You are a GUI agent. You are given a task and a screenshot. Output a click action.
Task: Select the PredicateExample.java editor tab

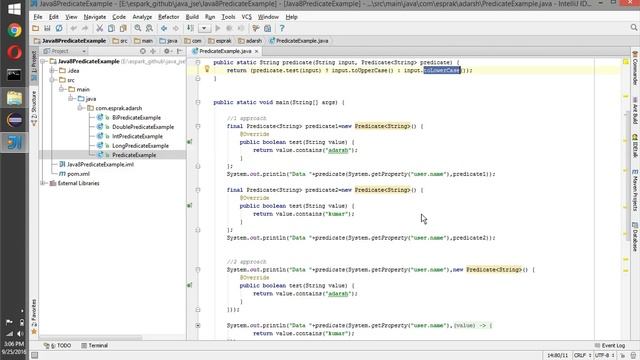(225, 51)
